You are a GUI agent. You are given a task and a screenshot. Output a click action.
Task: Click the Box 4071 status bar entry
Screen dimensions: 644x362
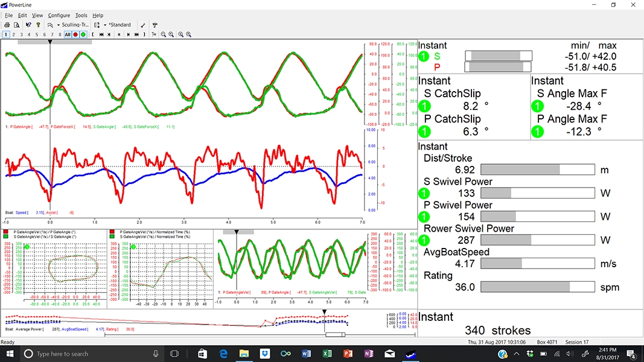tap(547, 342)
